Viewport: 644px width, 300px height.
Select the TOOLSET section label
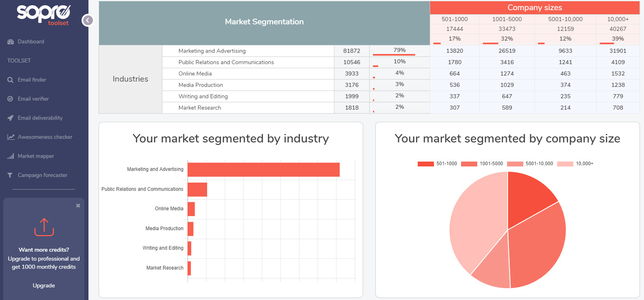[18, 60]
